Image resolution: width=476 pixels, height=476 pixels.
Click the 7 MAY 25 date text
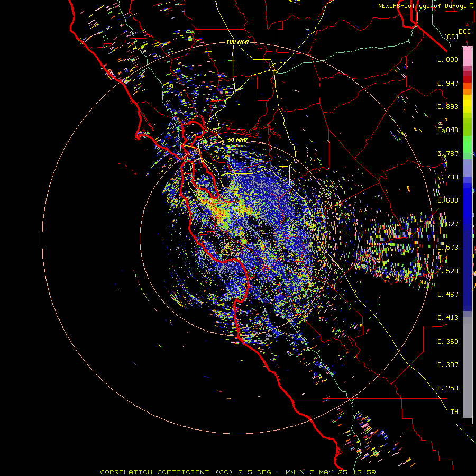(329, 472)
